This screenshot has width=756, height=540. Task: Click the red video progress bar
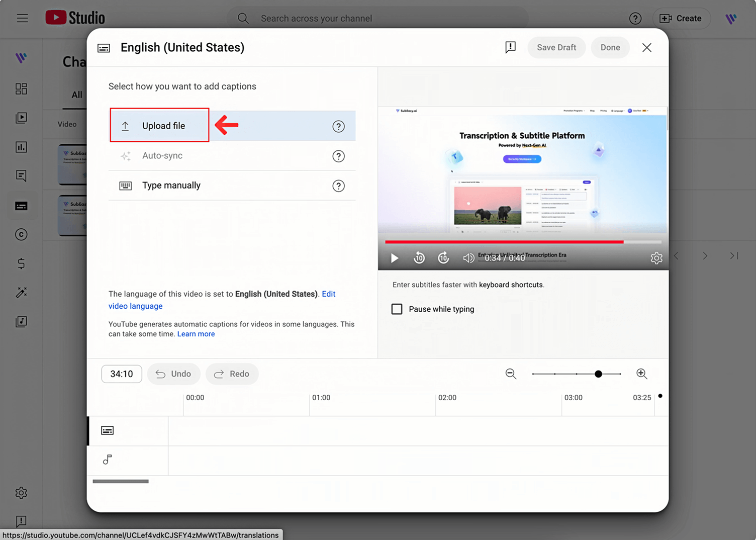504,242
